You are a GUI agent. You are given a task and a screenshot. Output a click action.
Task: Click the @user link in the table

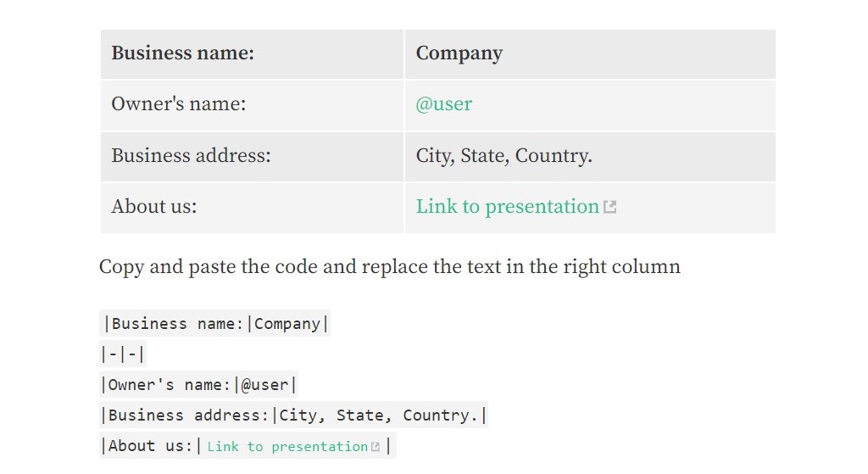443,104
